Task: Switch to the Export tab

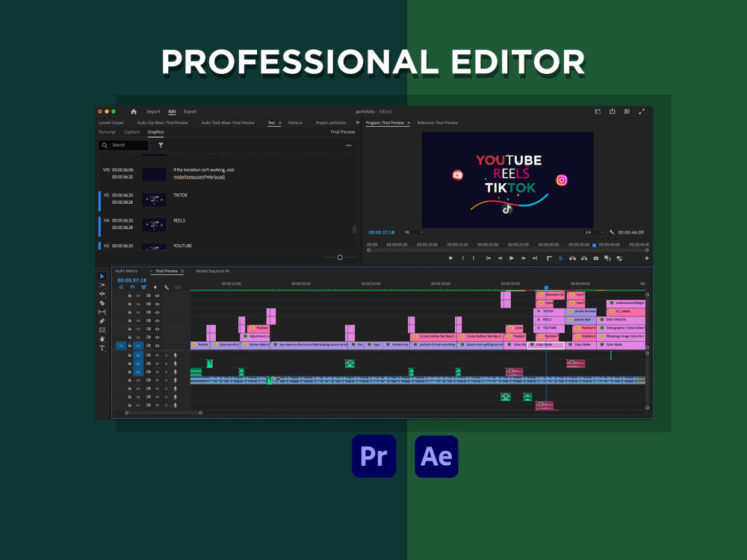Action: [x=190, y=112]
